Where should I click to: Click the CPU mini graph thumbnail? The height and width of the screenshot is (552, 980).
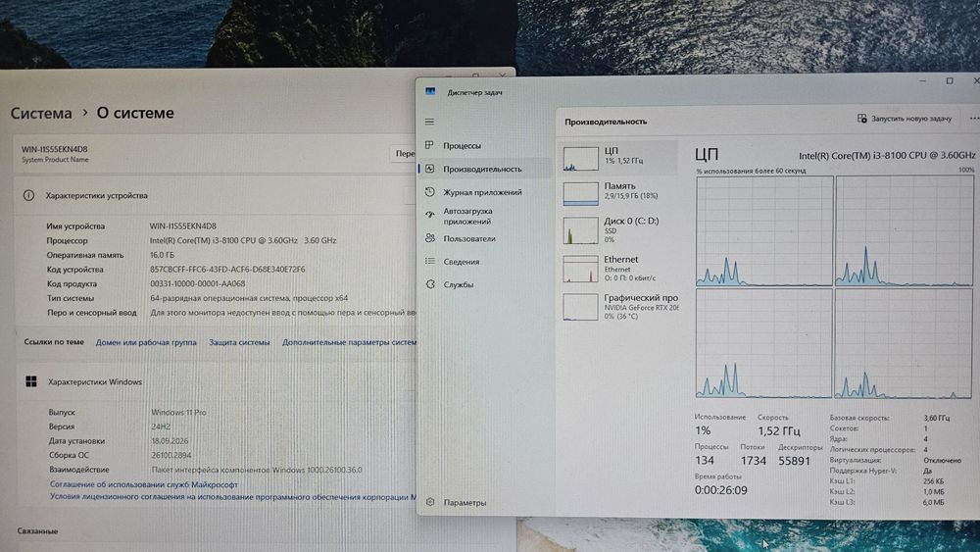[x=580, y=159]
